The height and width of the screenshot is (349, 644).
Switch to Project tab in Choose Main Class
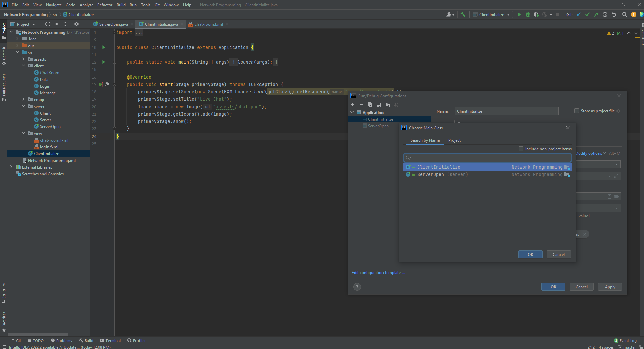point(454,140)
